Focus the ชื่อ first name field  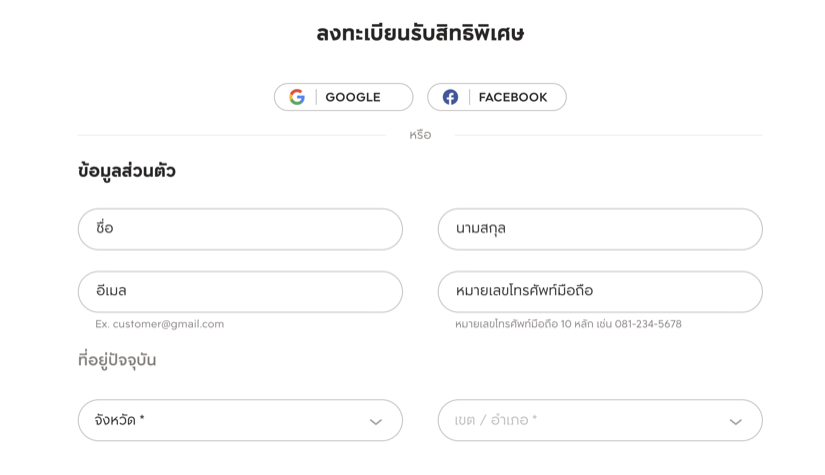pos(240,229)
